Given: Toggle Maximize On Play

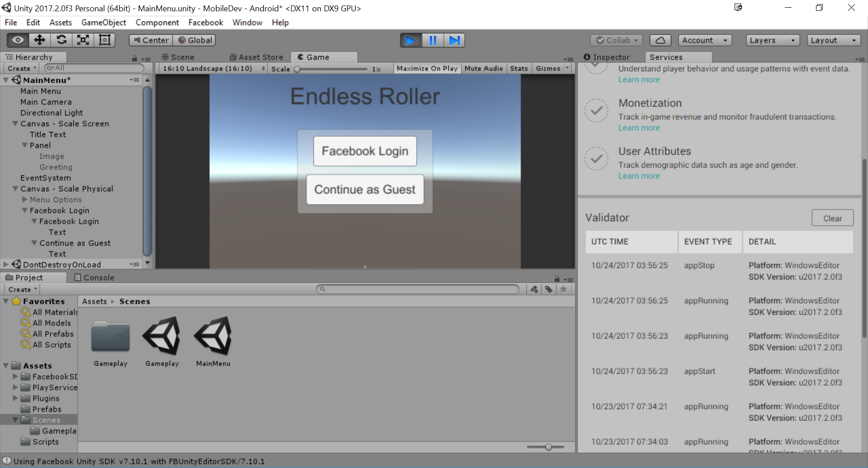Looking at the screenshot, I should tap(427, 68).
